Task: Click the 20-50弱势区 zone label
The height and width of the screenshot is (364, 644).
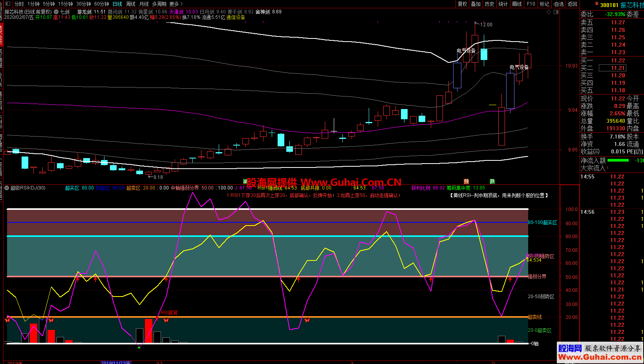Action: 541,297
